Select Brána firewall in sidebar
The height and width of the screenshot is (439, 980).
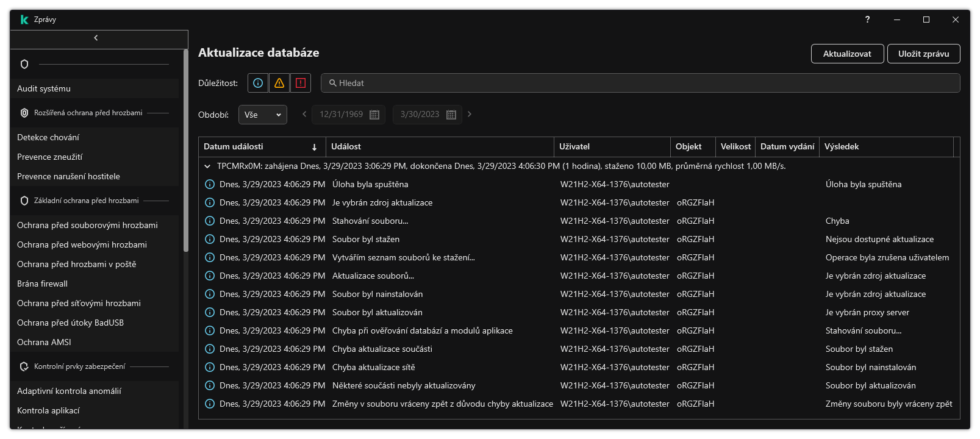43,284
